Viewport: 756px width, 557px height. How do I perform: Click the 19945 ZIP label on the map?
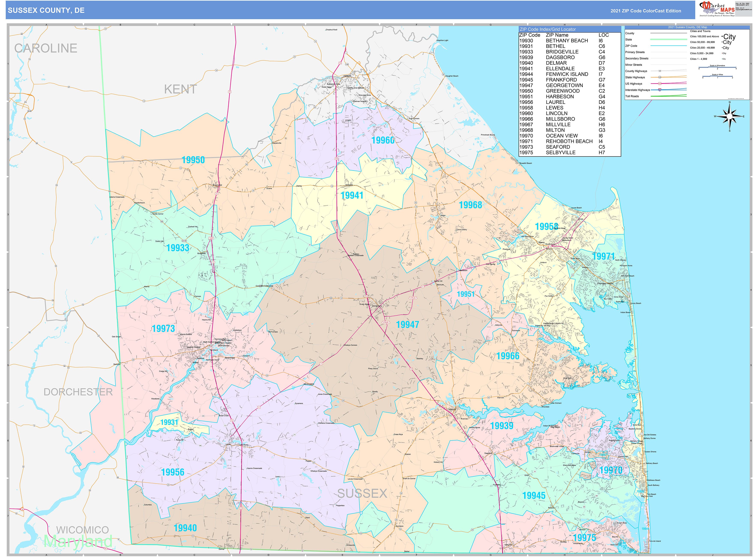coord(534,495)
